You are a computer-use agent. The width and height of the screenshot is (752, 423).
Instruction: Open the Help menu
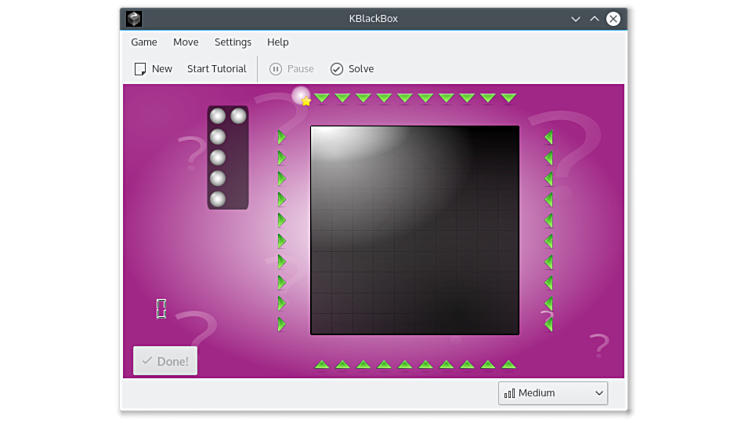click(278, 42)
